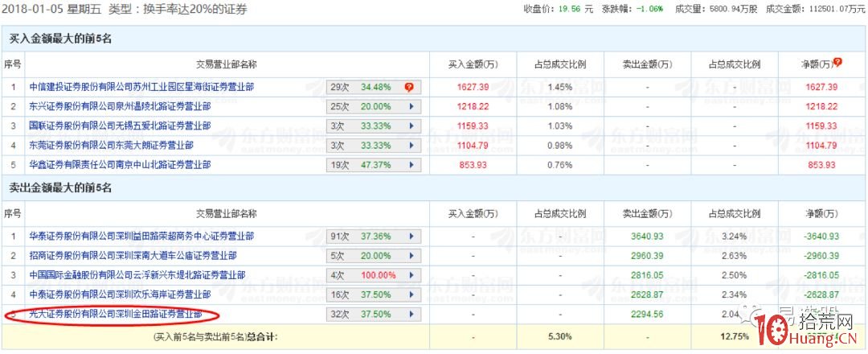The height and width of the screenshot is (354, 868).
Task: Click the 16次 37.50% stat button
Action: pos(374,294)
